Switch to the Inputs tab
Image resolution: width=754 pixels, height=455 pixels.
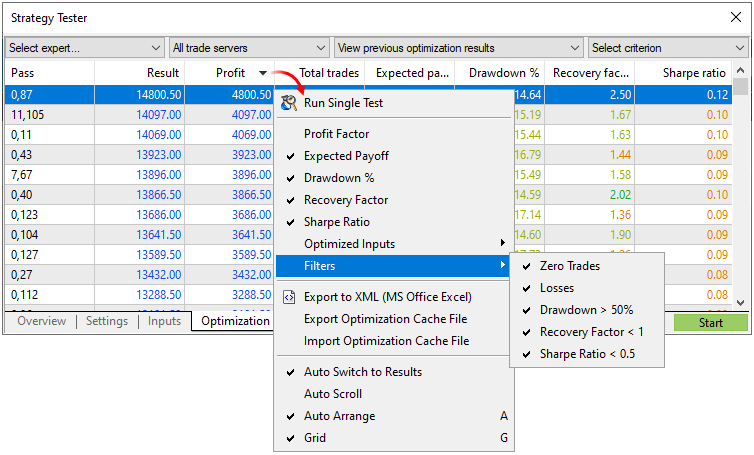pos(164,321)
